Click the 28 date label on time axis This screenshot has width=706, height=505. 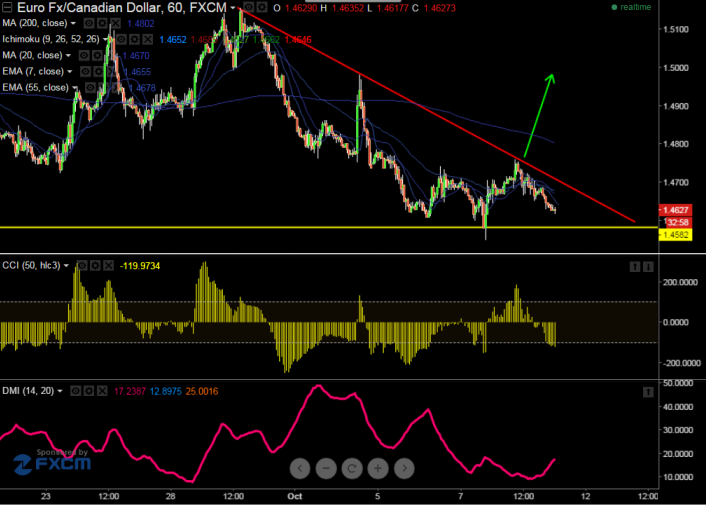pos(170,496)
